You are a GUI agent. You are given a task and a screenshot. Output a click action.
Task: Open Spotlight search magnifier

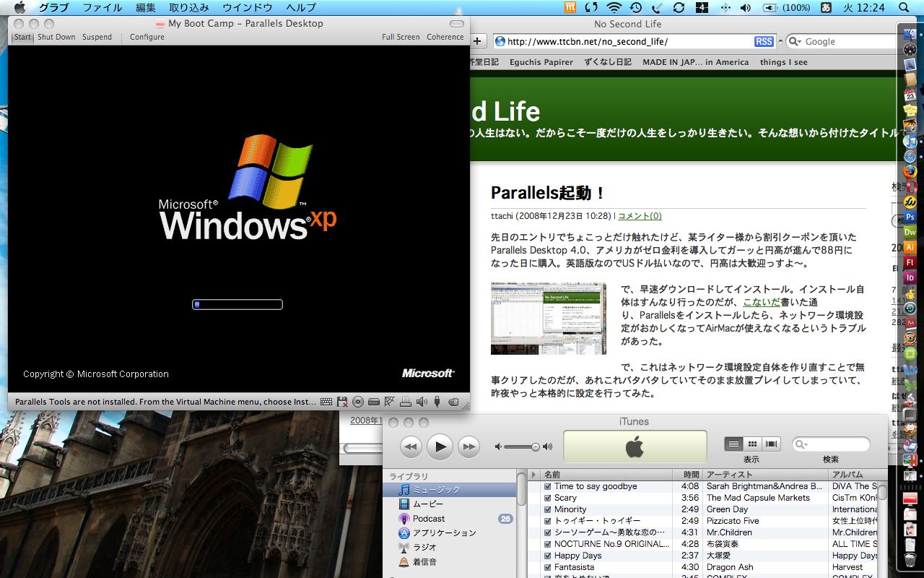(904, 8)
